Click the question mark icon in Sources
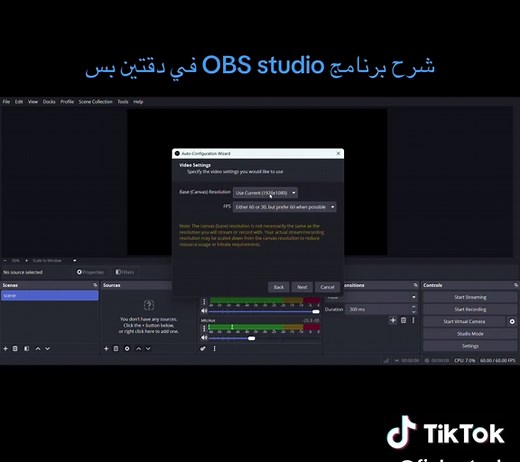This screenshot has height=462, width=520. click(149, 305)
